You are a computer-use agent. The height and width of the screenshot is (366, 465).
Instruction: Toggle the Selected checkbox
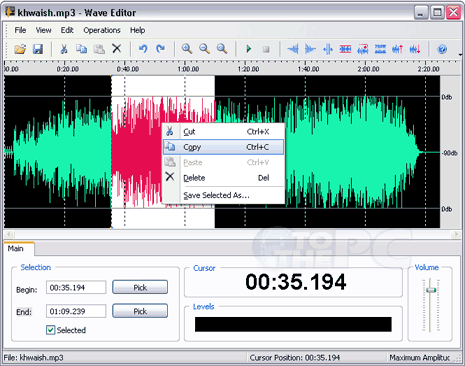click(x=50, y=330)
